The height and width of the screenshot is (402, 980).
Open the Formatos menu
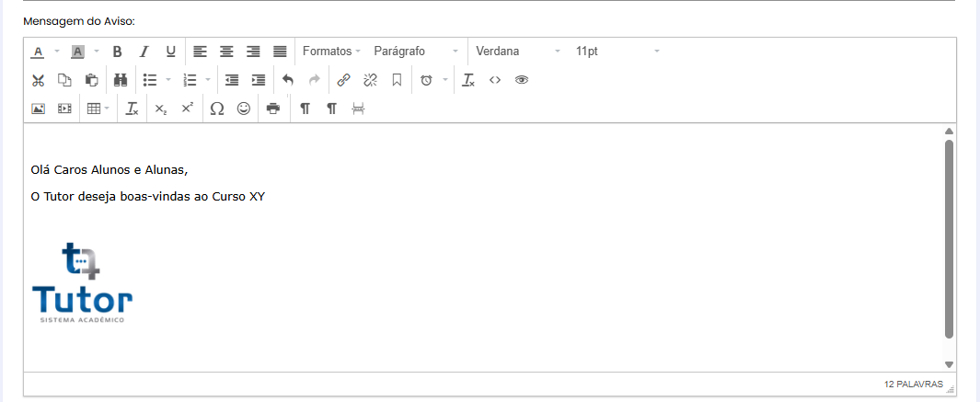331,52
